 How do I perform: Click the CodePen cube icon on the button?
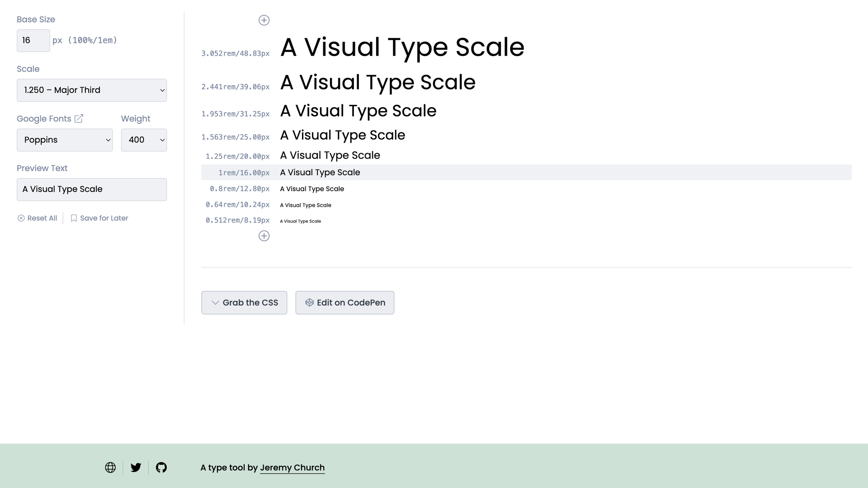tap(310, 303)
